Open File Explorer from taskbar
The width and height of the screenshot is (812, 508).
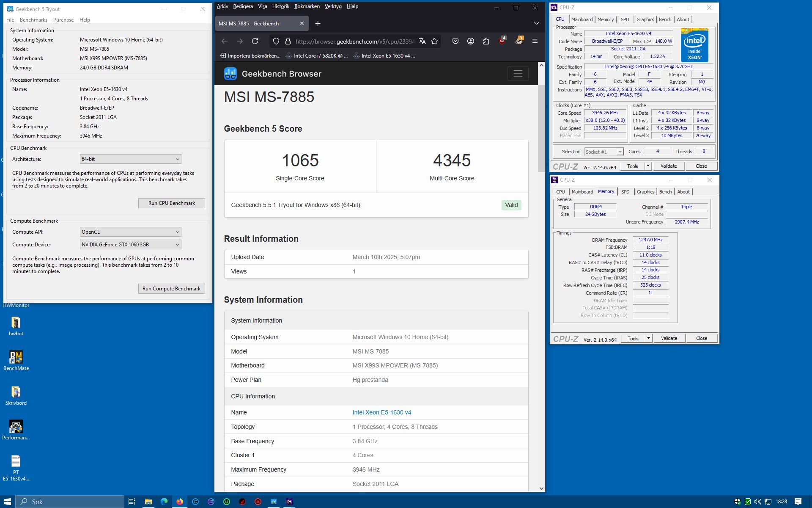pyautogui.click(x=148, y=502)
